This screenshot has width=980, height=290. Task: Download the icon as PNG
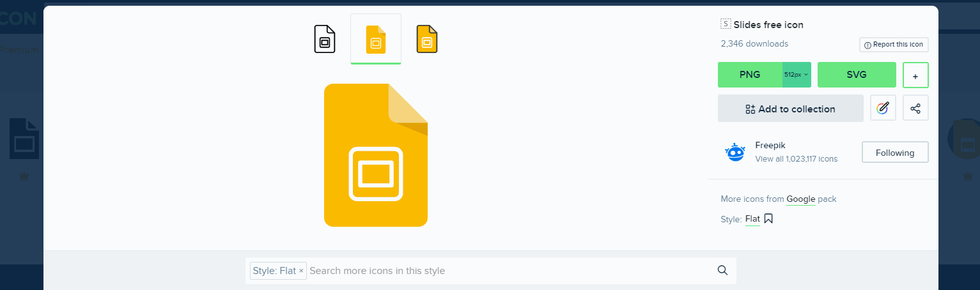(750, 75)
